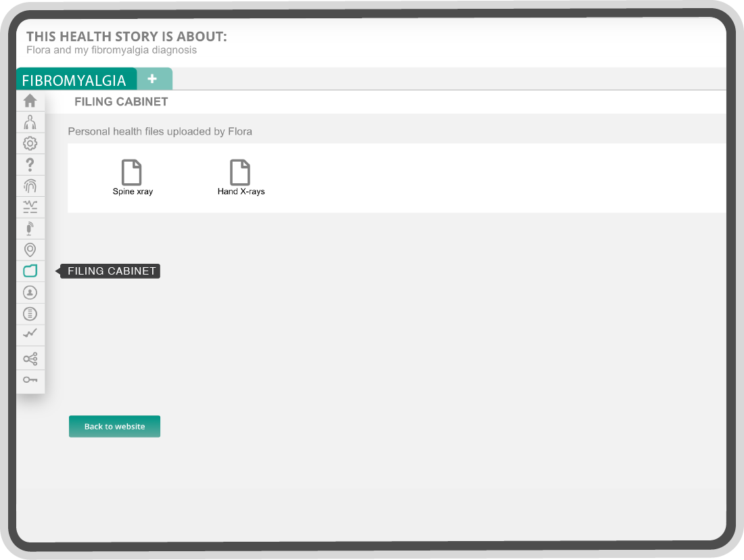The height and width of the screenshot is (560, 744).
Task: Select the trend line chart icon
Action: [x=30, y=333]
